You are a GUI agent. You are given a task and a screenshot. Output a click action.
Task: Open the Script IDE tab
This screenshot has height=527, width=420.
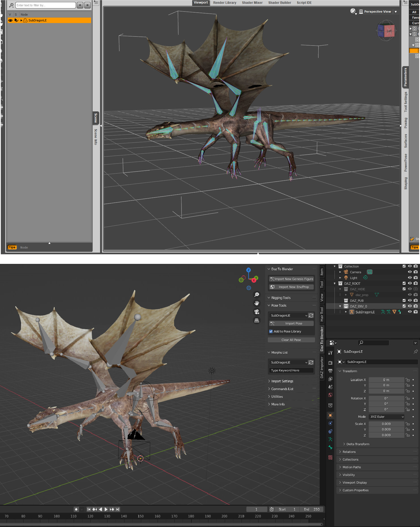click(304, 3)
